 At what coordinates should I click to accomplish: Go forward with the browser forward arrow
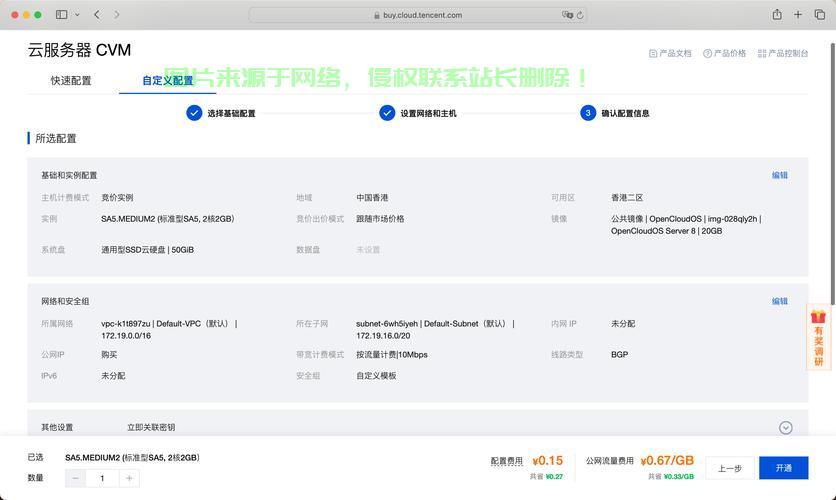(117, 15)
